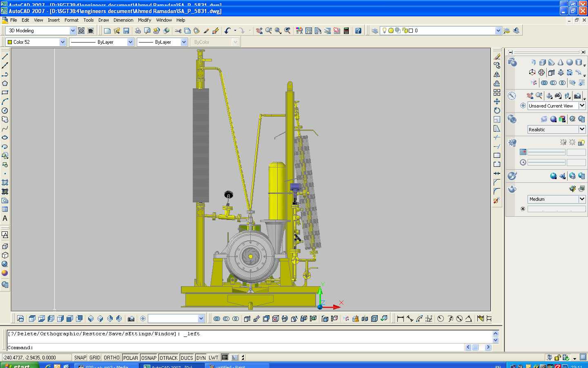Click the Pan hand icon in toolbar
Image resolution: width=588 pixels, height=368 pixels.
click(x=259, y=31)
